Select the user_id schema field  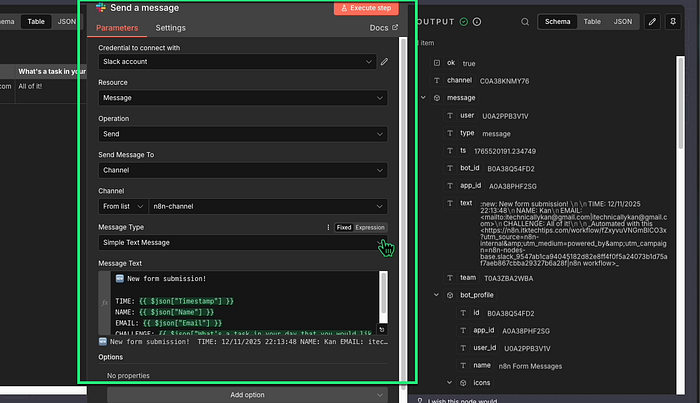coord(484,348)
